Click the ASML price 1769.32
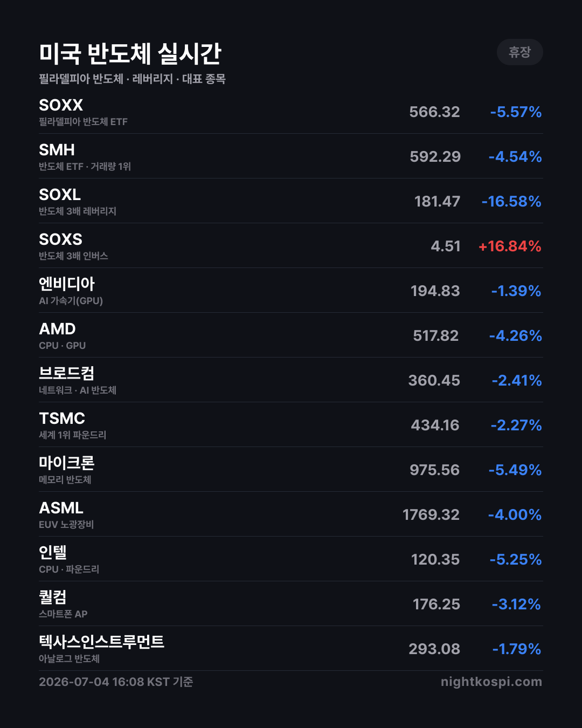 point(431,515)
